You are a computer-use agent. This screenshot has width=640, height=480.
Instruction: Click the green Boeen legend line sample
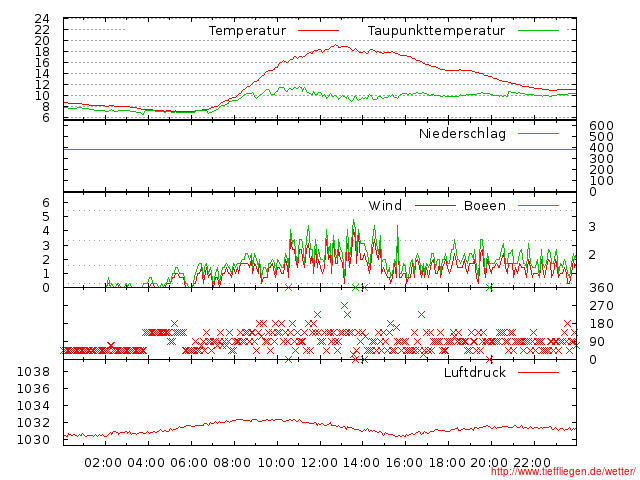(538, 206)
